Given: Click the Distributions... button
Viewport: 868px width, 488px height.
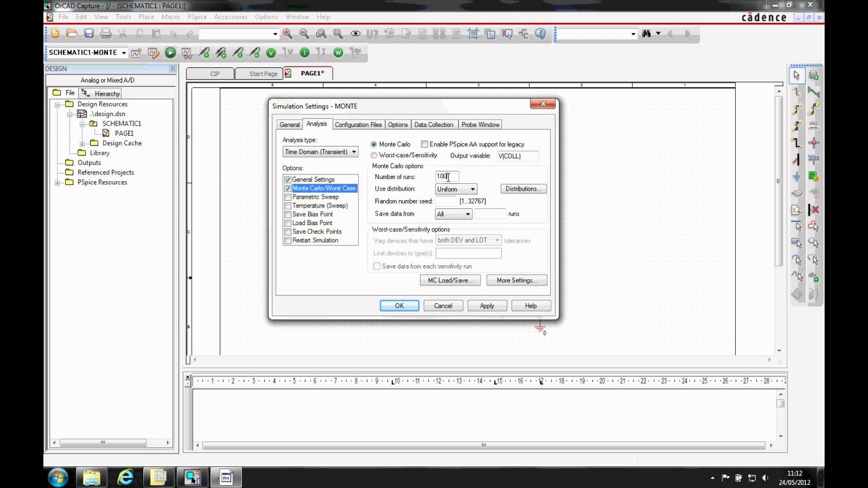Looking at the screenshot, I should [x=524, y=189].
